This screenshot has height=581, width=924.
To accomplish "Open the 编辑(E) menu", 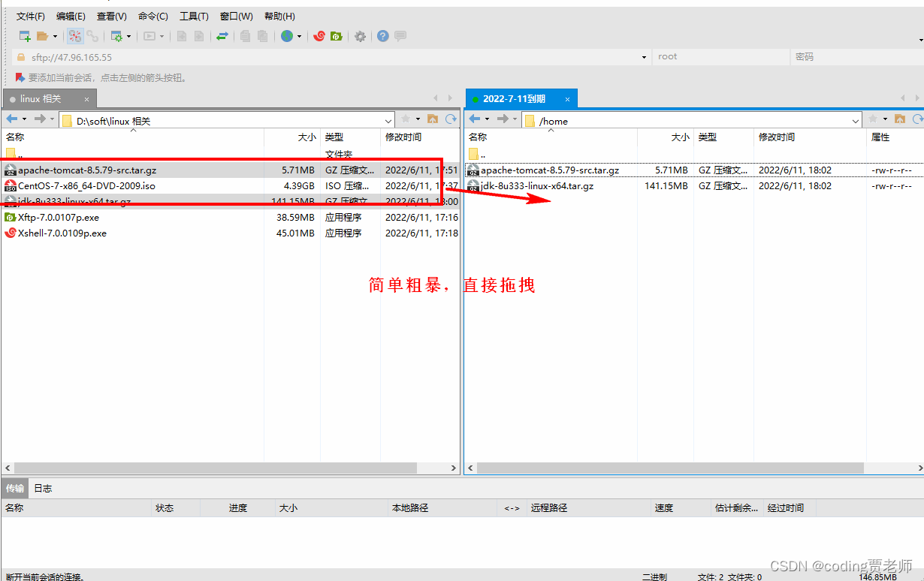I will [71, 17].
